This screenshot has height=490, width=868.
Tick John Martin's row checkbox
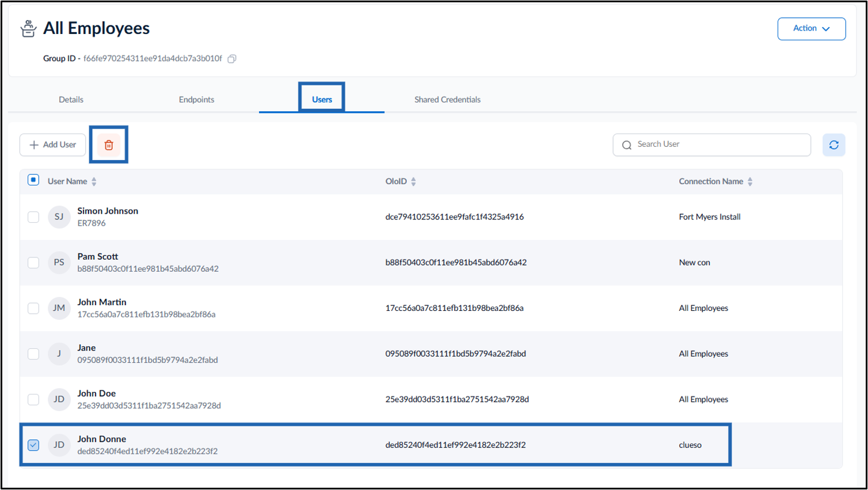[33, 308]
